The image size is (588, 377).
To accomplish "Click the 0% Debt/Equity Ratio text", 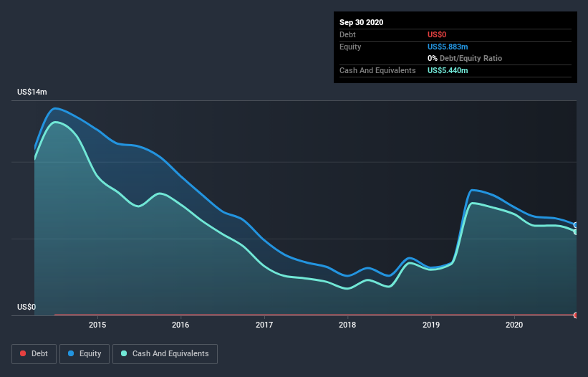I will pyautogui.click(x=465, y=59).
